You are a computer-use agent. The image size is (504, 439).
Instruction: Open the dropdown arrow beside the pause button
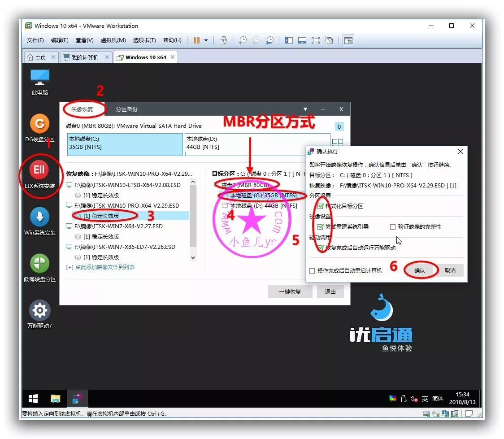[x=206, y=40]
